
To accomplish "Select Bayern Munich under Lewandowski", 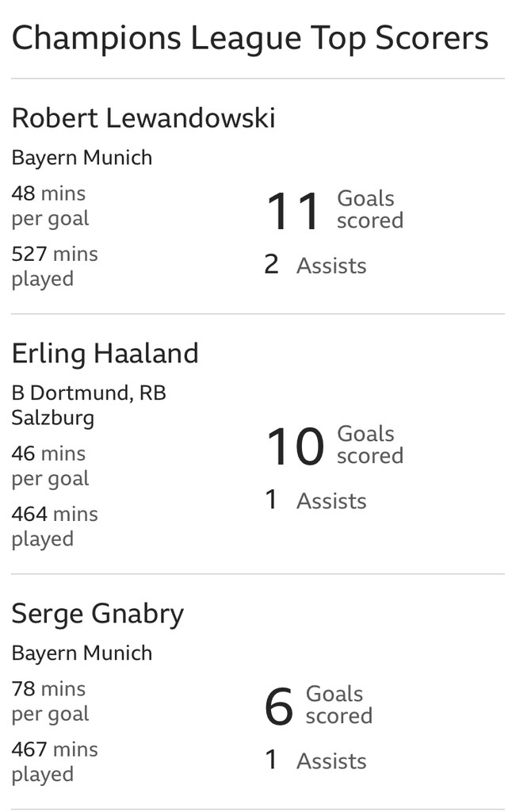I will [82, 158].
